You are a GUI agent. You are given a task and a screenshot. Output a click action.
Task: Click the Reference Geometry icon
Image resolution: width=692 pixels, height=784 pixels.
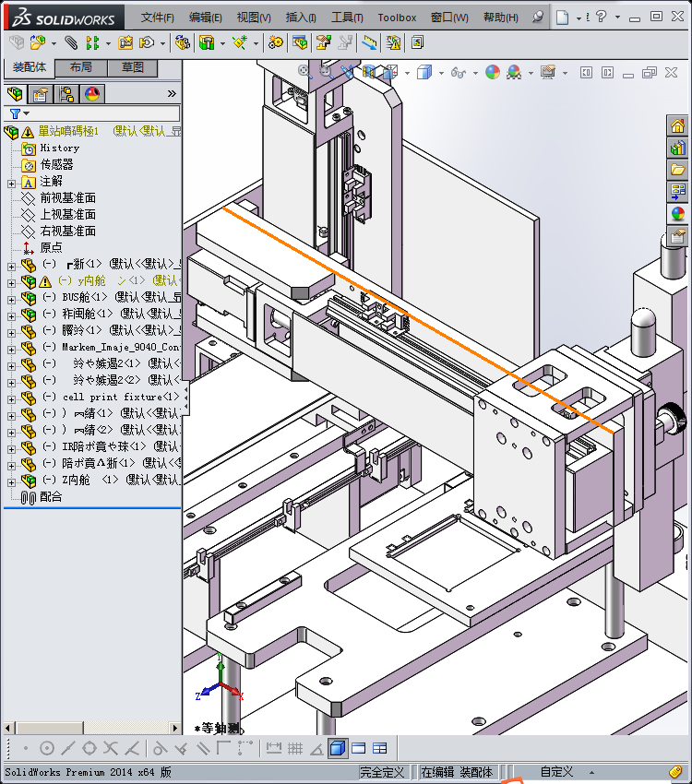241,43
